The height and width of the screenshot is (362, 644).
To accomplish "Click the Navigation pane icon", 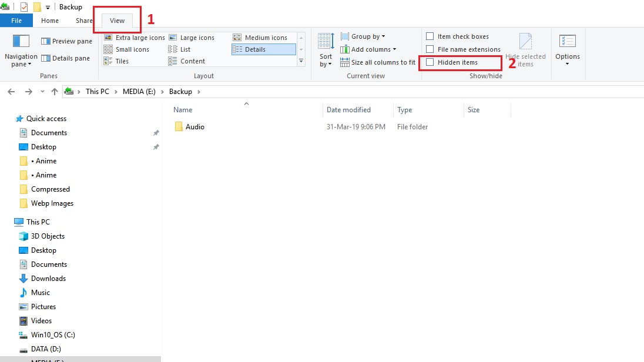I will coord(21,42).
